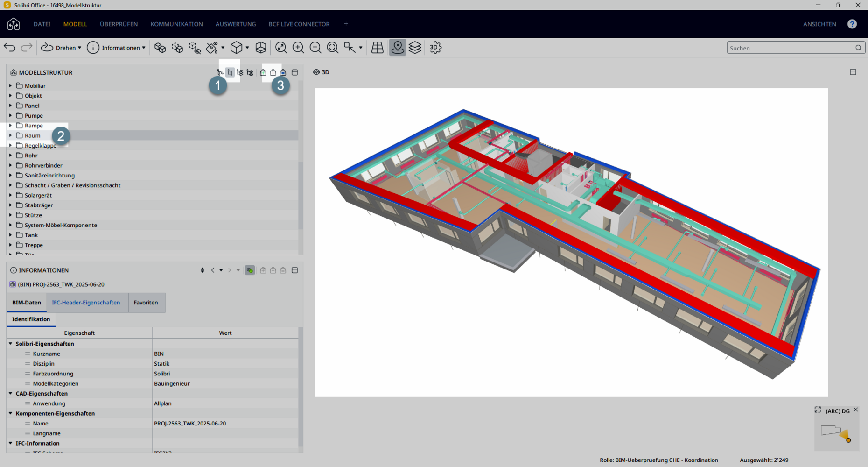Zoom in with the plus magnifier
The image size is (868, 467).
pyautogui.click(x=298, y=48)
